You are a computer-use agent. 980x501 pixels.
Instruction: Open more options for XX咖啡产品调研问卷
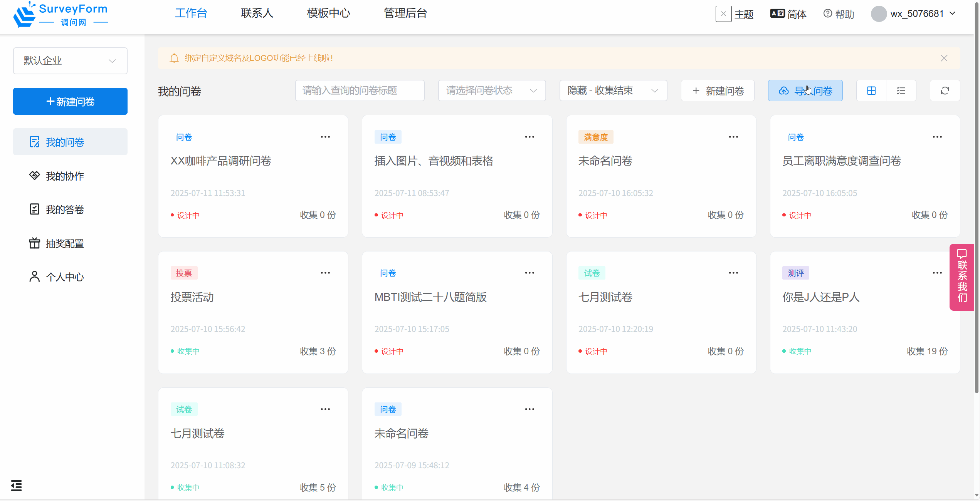tap(325, 137)
